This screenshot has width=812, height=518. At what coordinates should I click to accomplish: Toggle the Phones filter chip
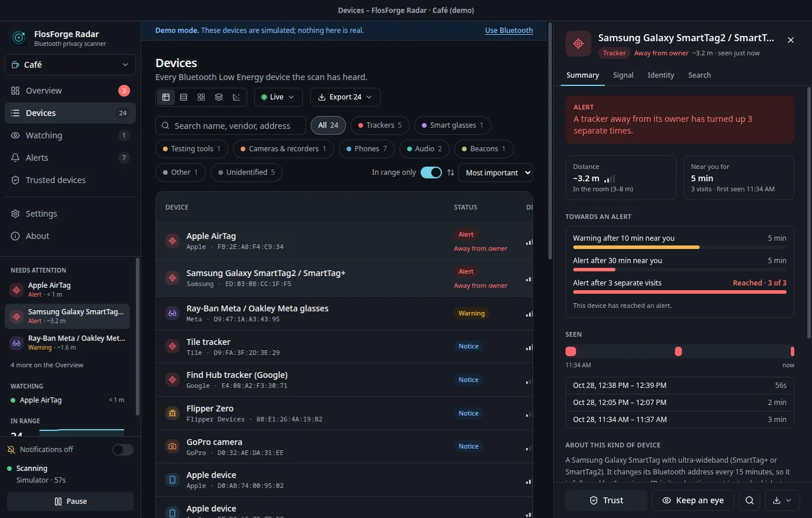(x=367, y=149)
